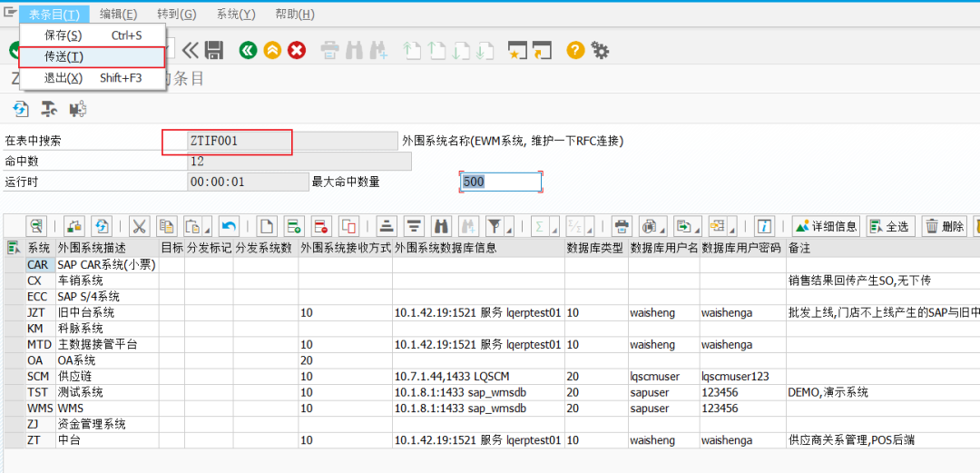980x473 pixels.
Task: Click the 最大命中数量 input field with 500
Action: tap(501, 182)
